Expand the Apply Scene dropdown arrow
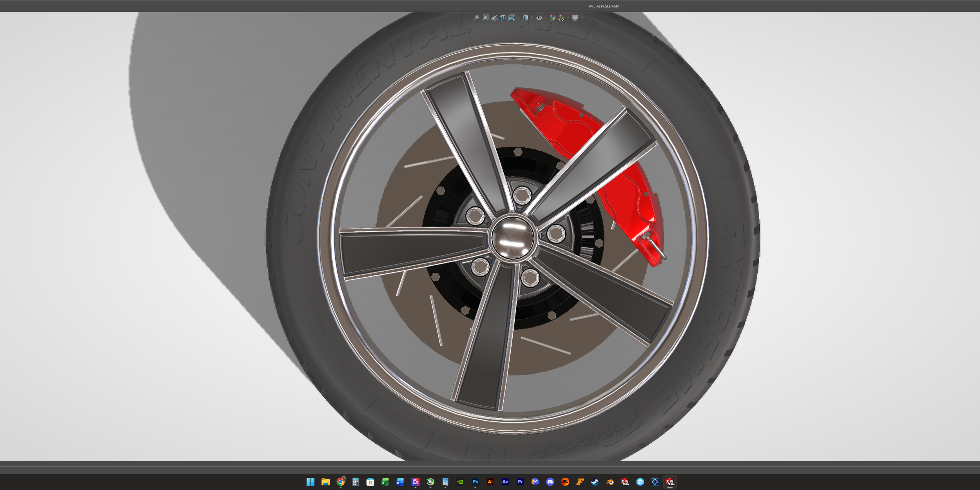 (x=568, y=18)
